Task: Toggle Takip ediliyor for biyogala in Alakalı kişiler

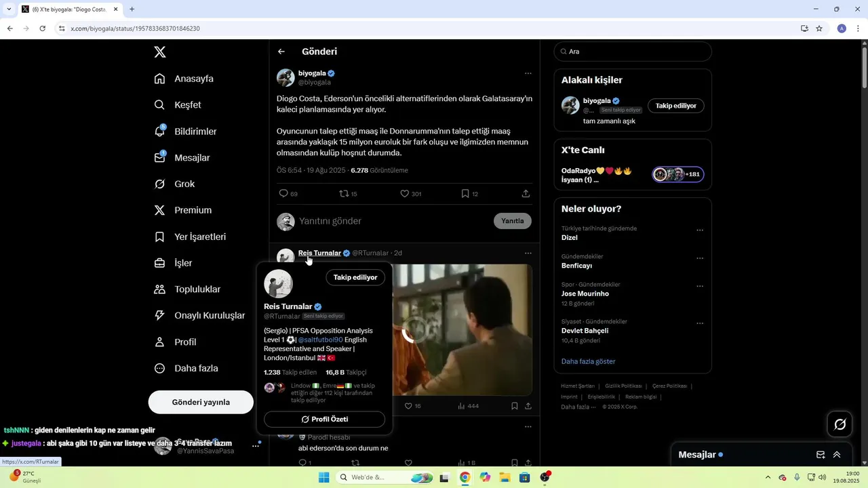Action: (675, 106)
